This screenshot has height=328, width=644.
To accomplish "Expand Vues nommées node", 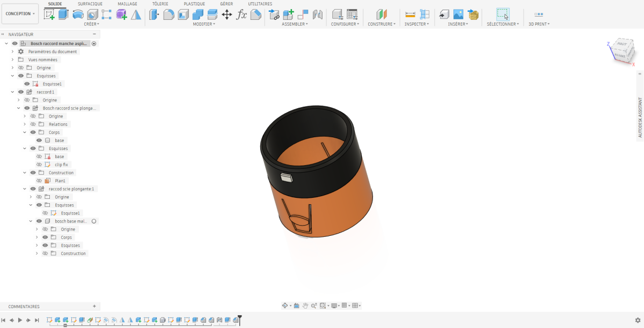I will point(12,59).
